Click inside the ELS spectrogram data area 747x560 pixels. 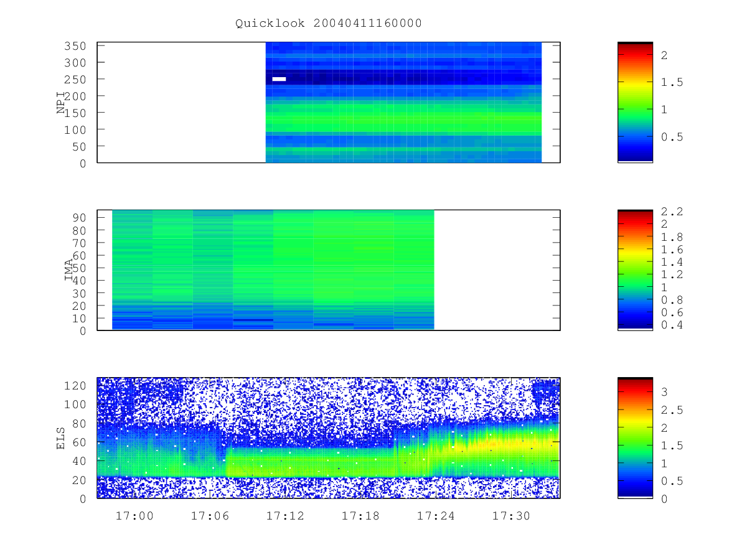pyautogui.click(x=328, y=437)
